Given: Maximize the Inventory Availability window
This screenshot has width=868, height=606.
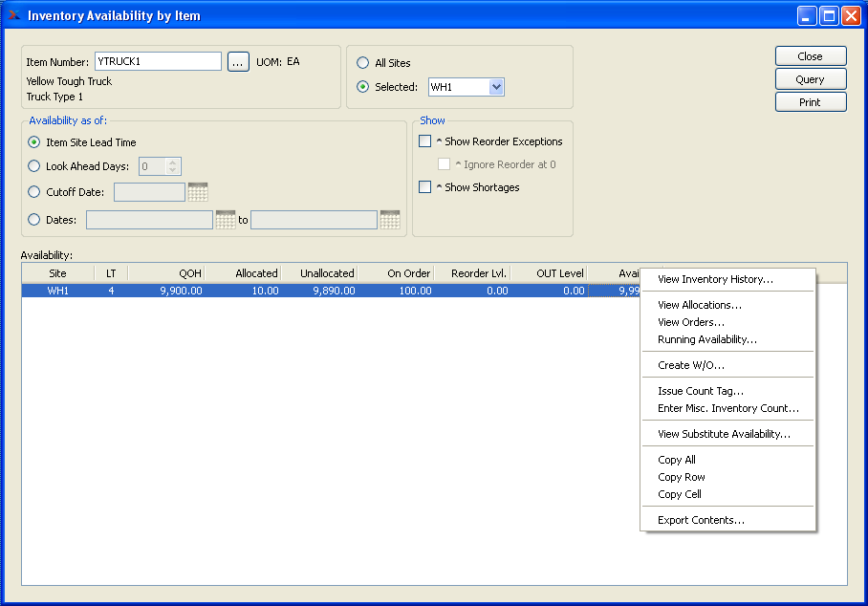Looking at the screenshot, I should click(x=829, y=16).
